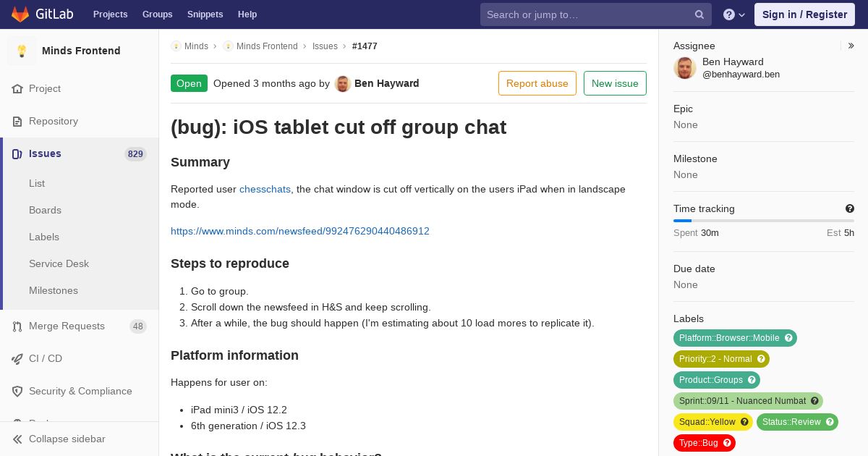This screenshot has width=868, height=456.
Task: Expand the help question-mark dropdown
Action: tap(734, 14)
